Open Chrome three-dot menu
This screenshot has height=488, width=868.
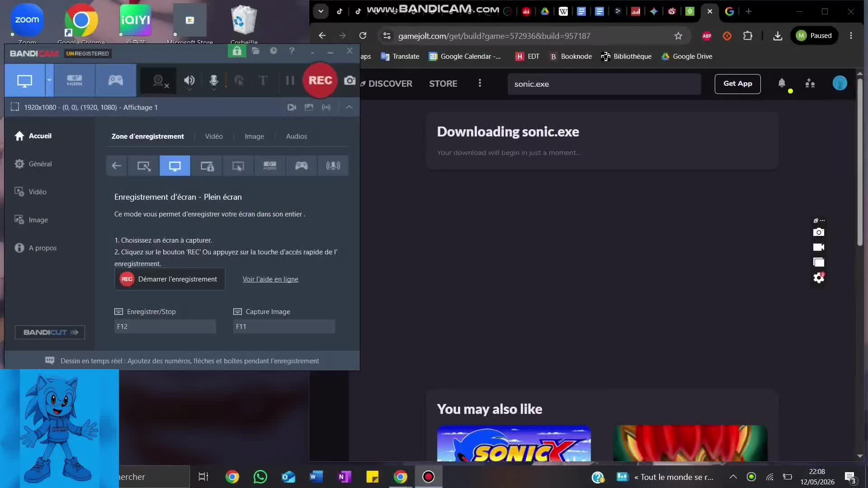(x=851, y=36)
